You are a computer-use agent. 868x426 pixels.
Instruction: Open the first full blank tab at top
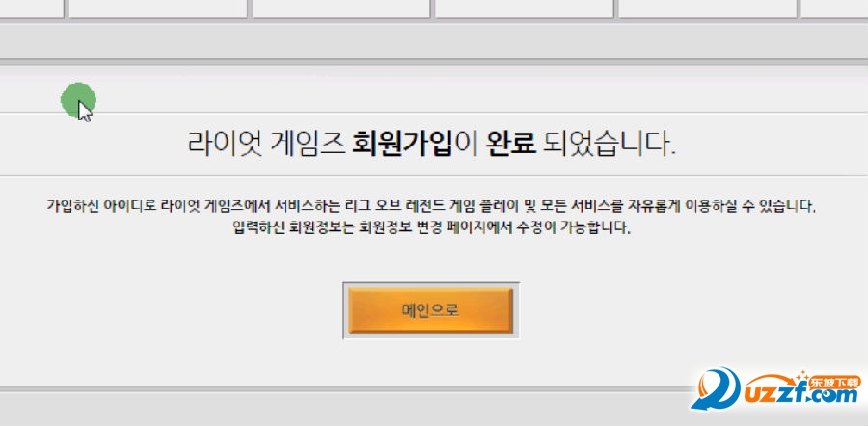click(158, 9)
